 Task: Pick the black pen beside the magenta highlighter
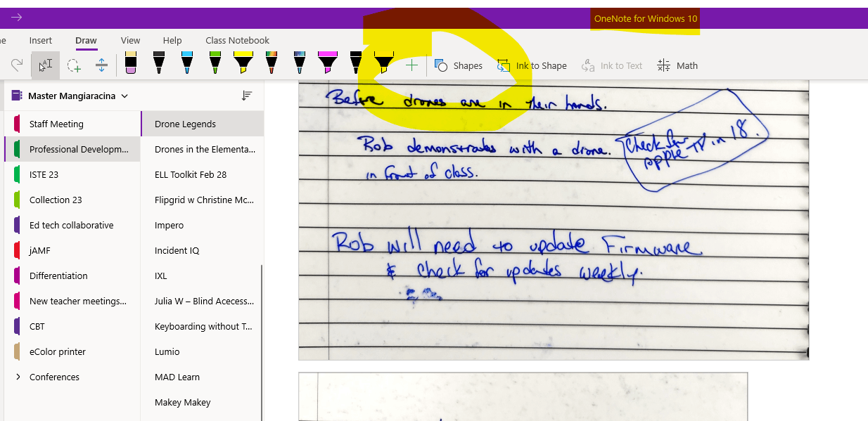[356, 63]
